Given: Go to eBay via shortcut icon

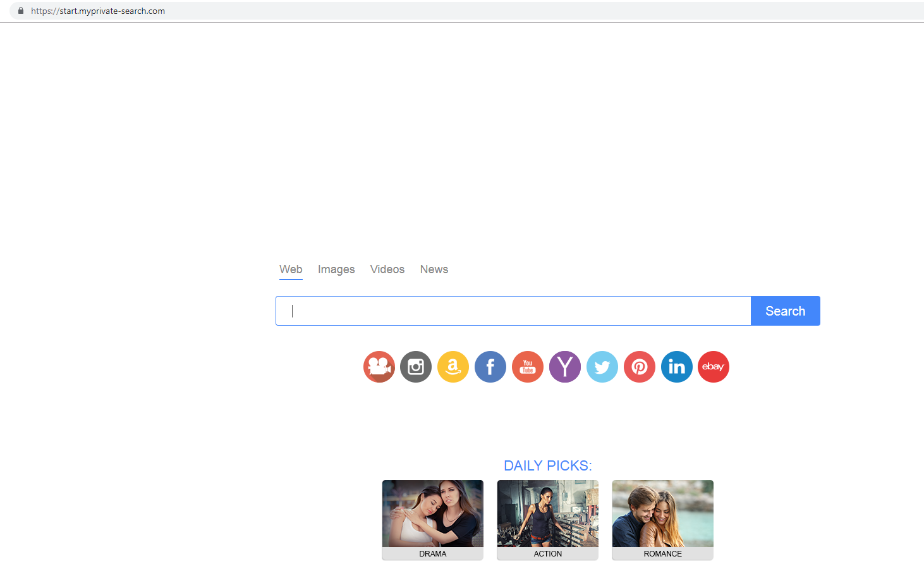Looking at the screenshot, I should click(714, 367).
